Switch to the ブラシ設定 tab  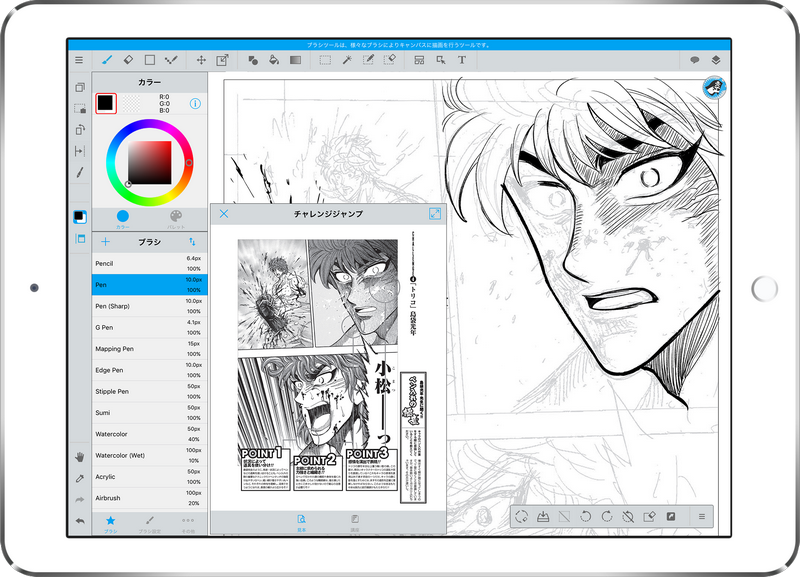pos(149,523)
